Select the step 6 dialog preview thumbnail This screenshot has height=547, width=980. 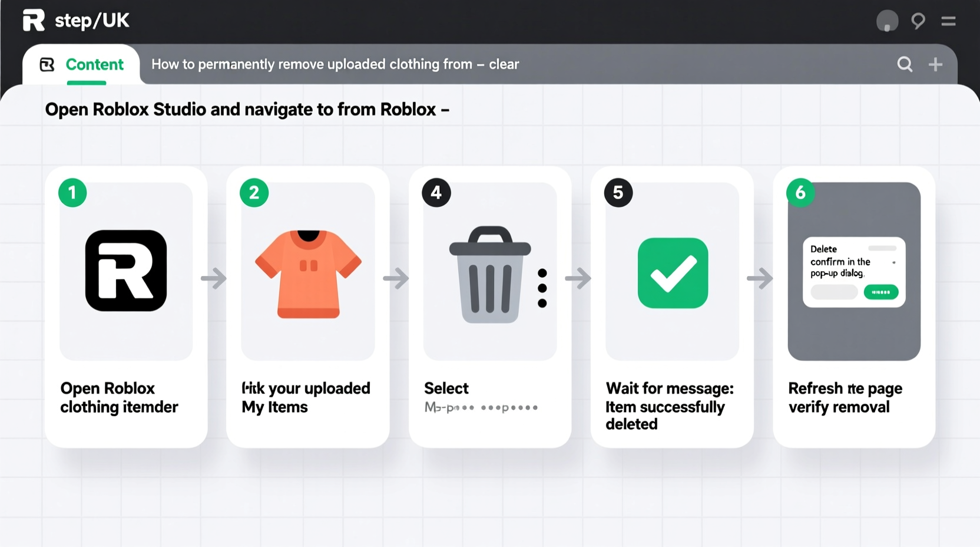[x=854, y=271]
